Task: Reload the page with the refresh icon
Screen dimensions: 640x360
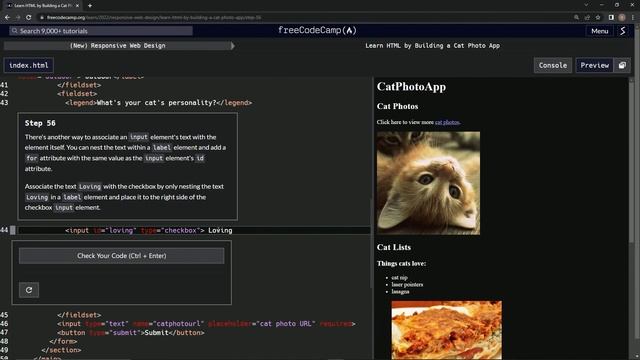Action: pos(29,18)
